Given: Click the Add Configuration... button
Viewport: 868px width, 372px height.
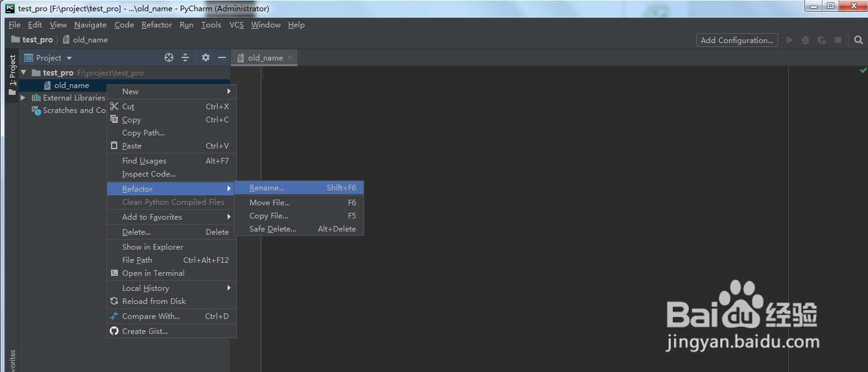Looking at the screenshot, I should click(737, 40).
